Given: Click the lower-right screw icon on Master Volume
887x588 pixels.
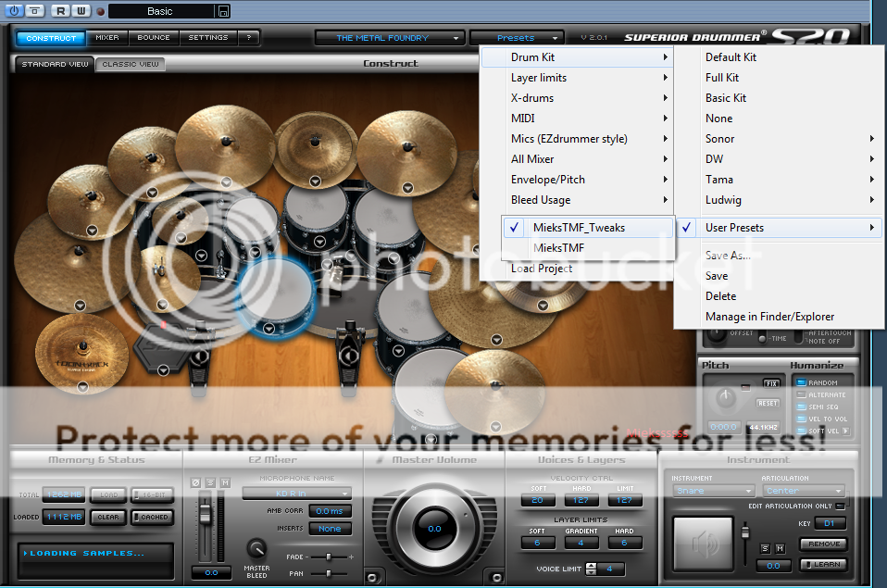Looking at the screenshot, I should click(496, 577).
